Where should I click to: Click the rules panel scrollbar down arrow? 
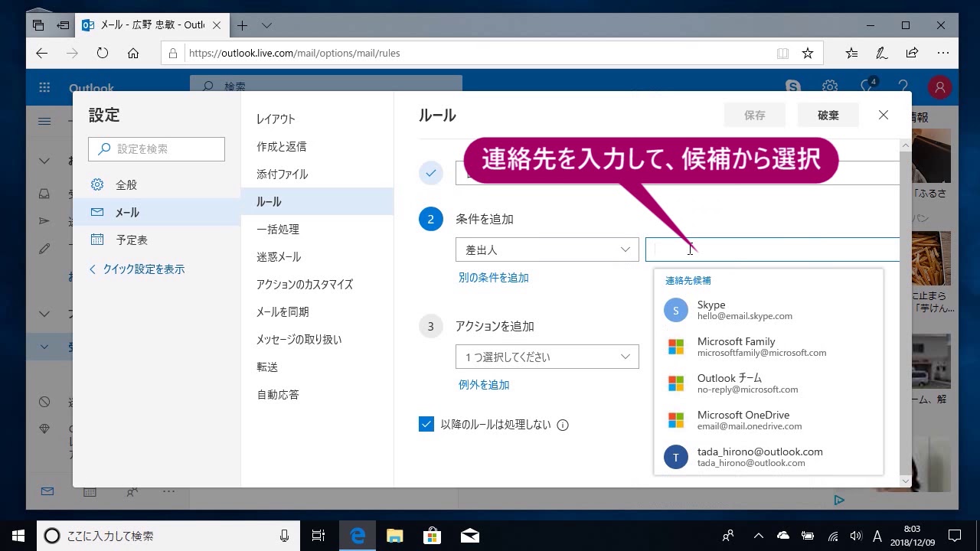[x=906, y=481]
